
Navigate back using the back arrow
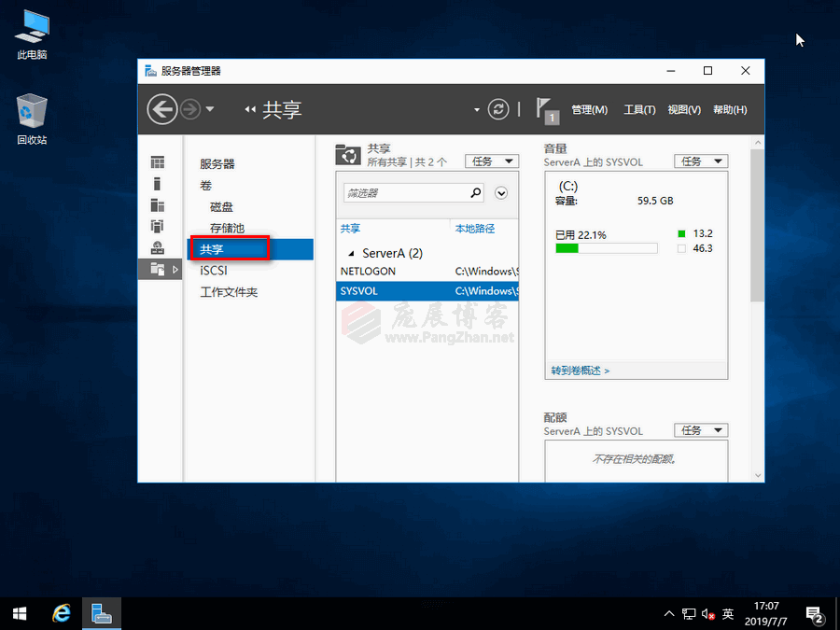(x=161, y=108)
